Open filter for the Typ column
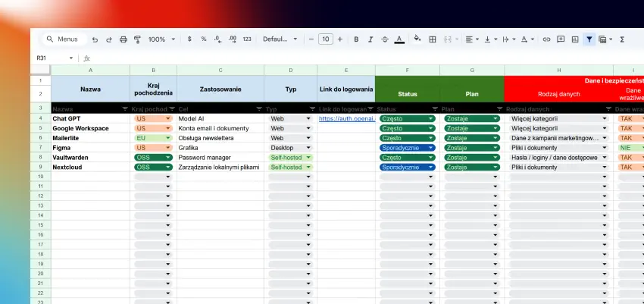The width and height of the screenshot is (644, 304). click(x=312, y=109)
